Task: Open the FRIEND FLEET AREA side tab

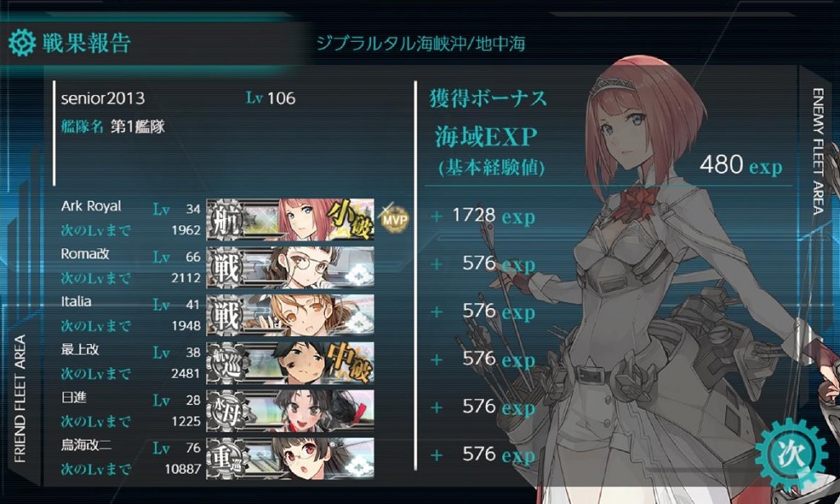Action: pos(20,398)
